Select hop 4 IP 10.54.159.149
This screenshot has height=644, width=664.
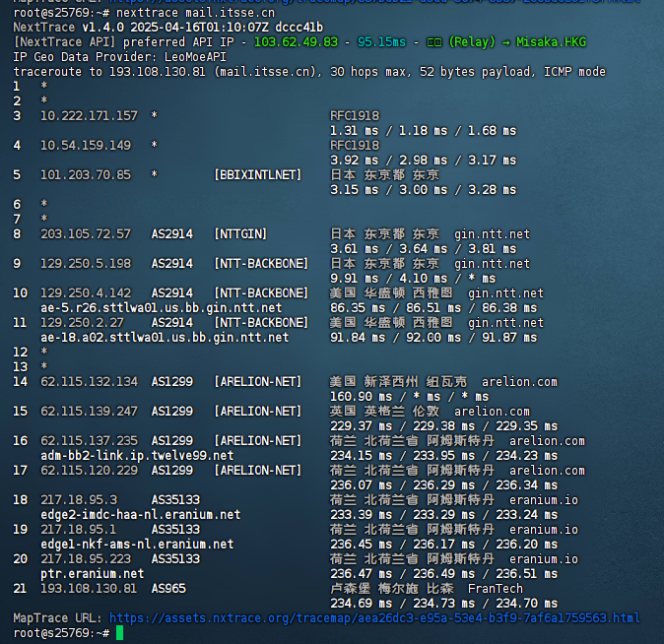86,145
